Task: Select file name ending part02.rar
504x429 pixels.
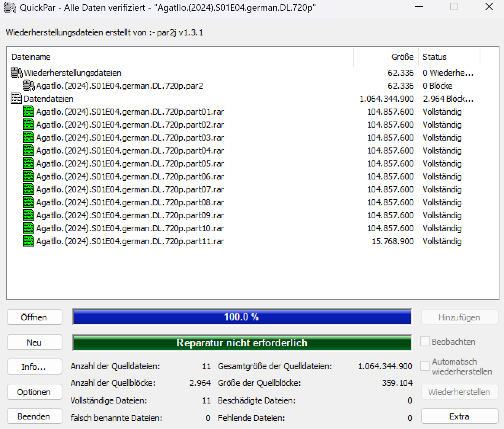Action: pyautogui.click(x=130, y=125)
